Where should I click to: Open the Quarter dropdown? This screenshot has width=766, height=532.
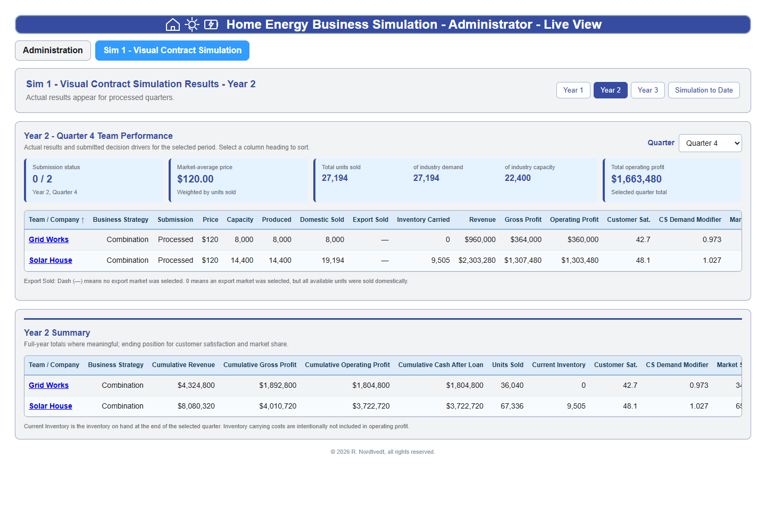710,143
